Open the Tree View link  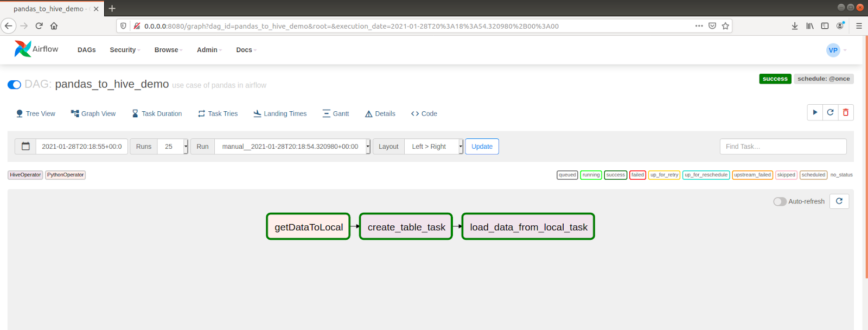[x=36, y=113]
